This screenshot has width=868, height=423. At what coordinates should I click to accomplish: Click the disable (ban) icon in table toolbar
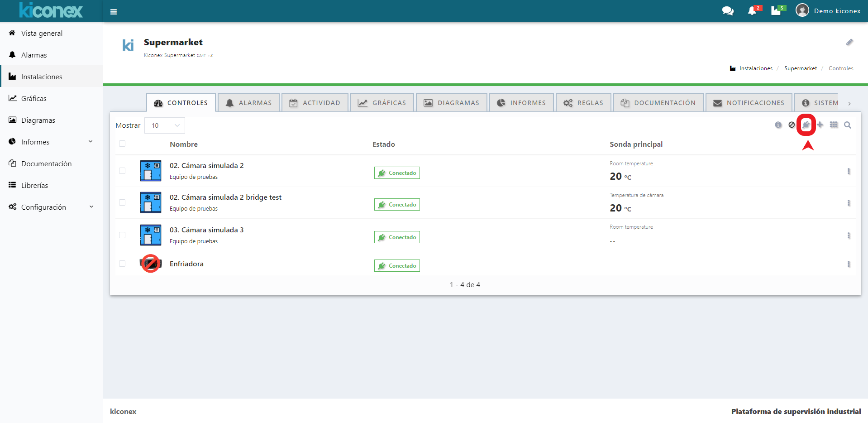tap(792, 125)
